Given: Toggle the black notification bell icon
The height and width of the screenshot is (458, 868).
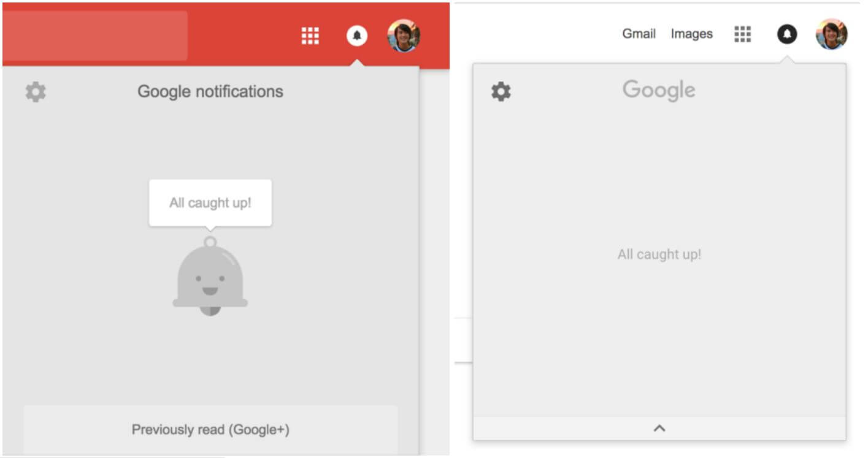Looking at the screenshot, I should click(787, 34).
